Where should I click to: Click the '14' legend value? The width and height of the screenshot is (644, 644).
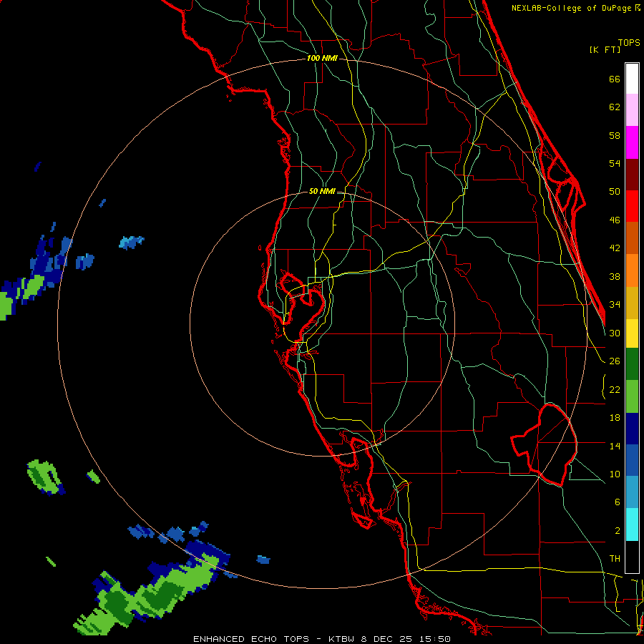(615, 446)
